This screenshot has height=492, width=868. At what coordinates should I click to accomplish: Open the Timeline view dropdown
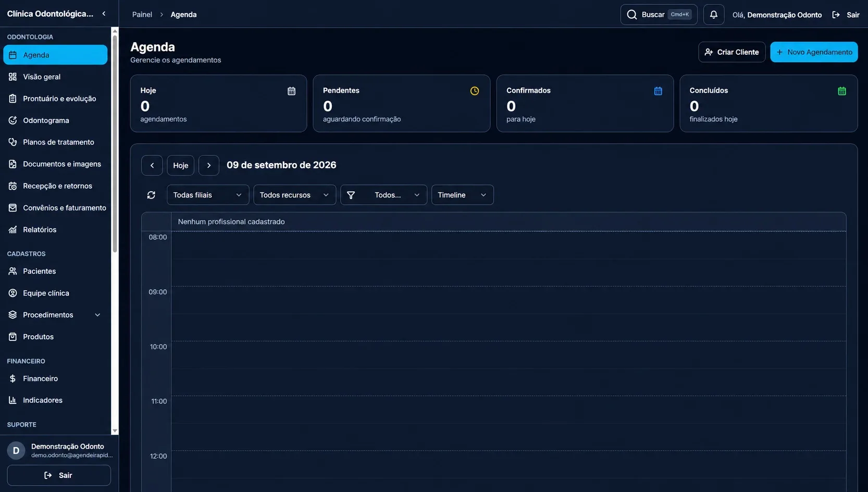[x=462, y=195]
